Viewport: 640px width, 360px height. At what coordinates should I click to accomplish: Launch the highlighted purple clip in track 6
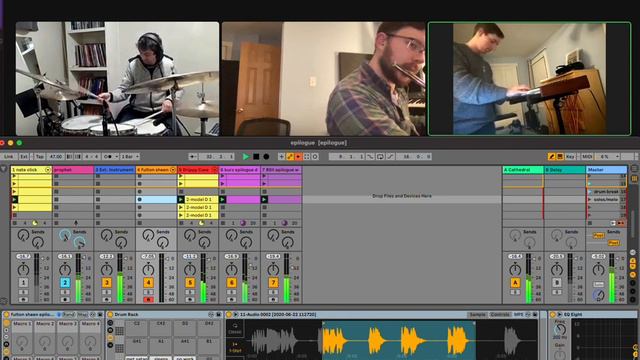222,200
